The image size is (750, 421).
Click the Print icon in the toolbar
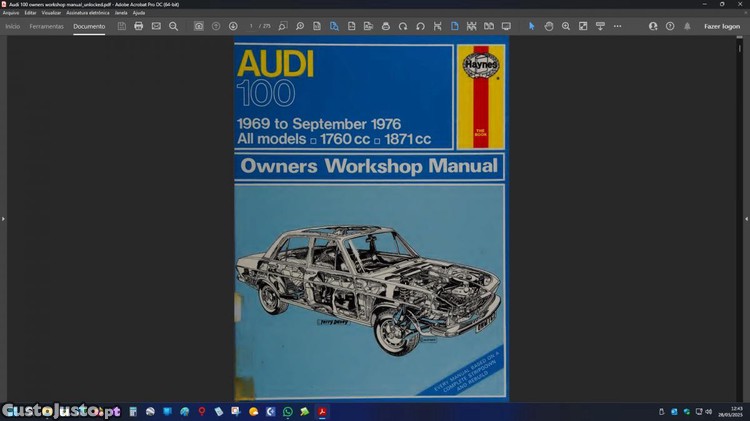pos(138,26)
